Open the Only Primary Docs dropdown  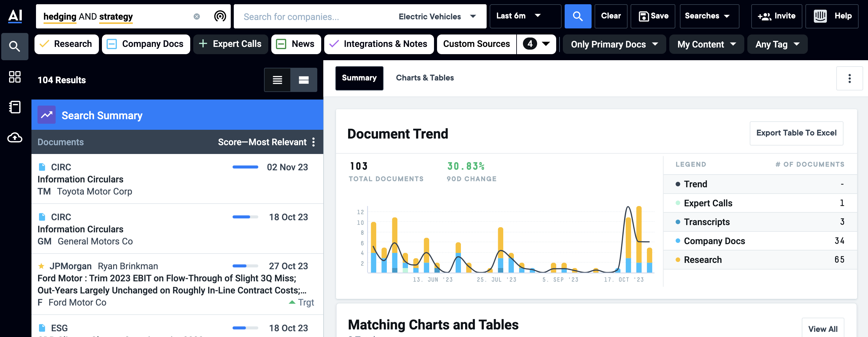tap(614, 44)
